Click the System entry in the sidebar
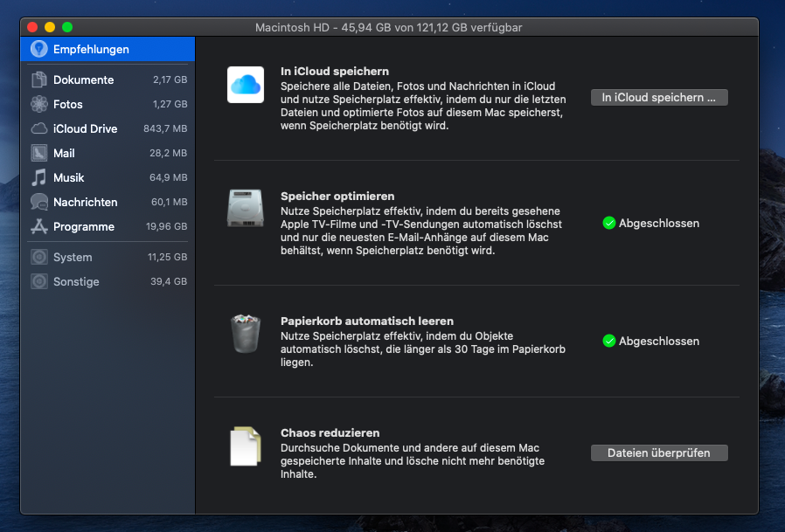The height and width of the screenshot is (532, 785). point(73,257)
